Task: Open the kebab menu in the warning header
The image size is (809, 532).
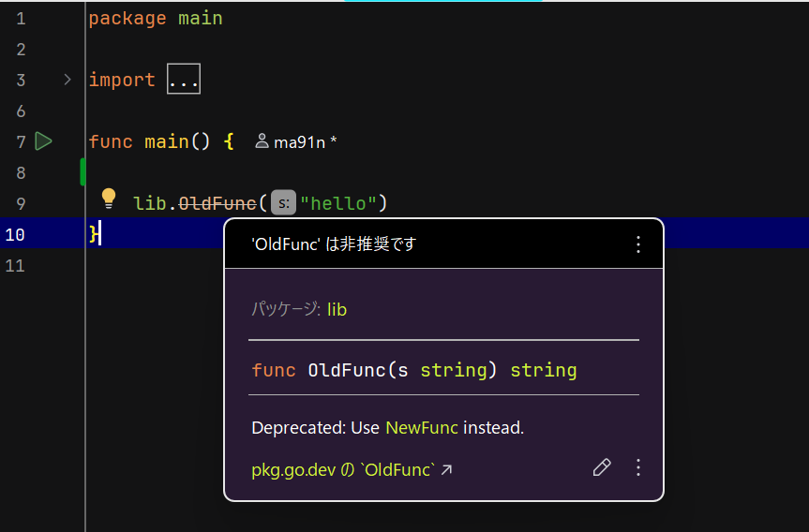Action: pyautogui.click(x=638, y=244)
